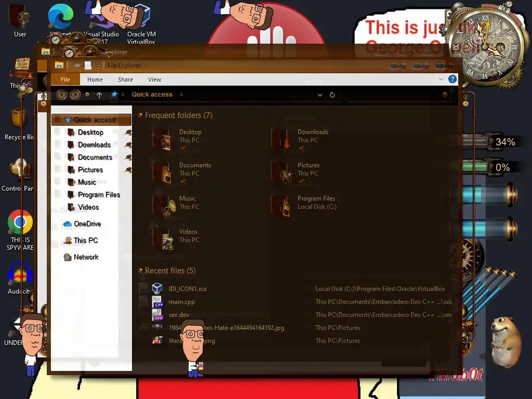The image size is (532, 399).
Task: Refresh the Quick access view
Action: 332,95
